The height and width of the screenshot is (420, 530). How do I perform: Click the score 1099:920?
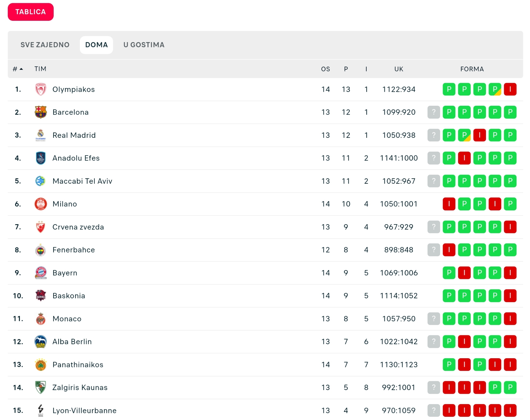click(x=399, y=112)
